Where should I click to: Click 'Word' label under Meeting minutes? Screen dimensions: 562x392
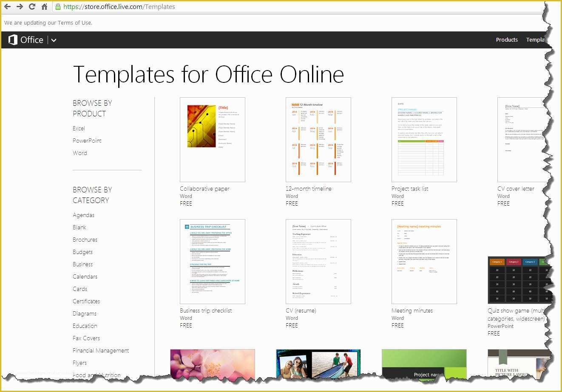point(397,318)
